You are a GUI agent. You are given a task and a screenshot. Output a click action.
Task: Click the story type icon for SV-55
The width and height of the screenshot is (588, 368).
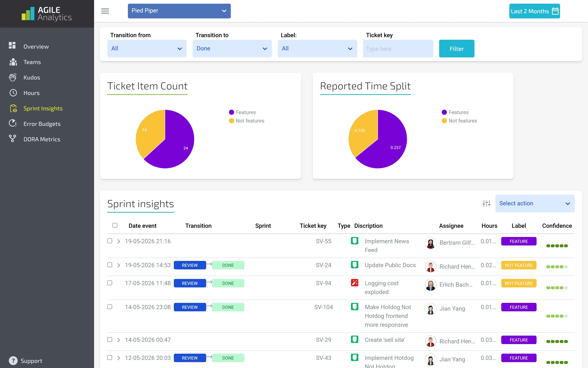[x=354, y=241]
